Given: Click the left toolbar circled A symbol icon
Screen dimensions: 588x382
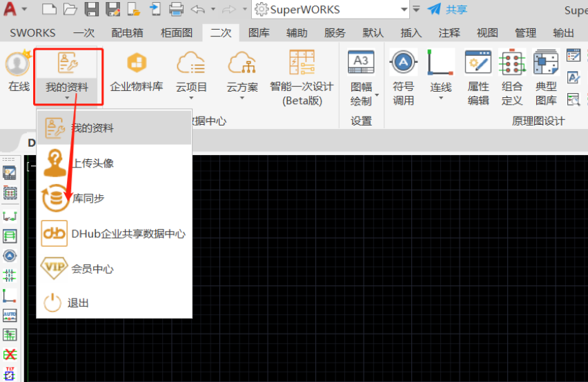Looking at the screenshot, I should pyautogui.click(x=10, y=256).
